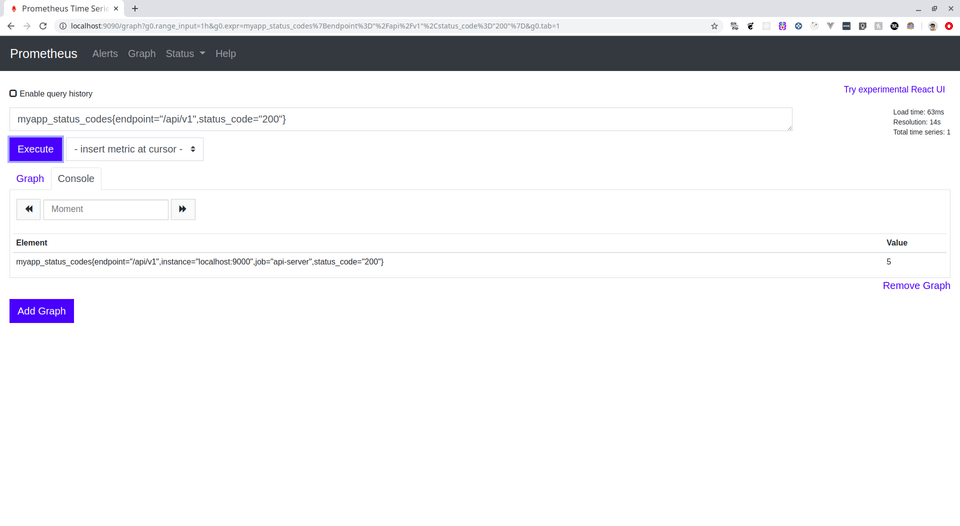The width and height of the screenshot is (960, 526).
Task: Open the shield extension icon
Action: [862, 26]
